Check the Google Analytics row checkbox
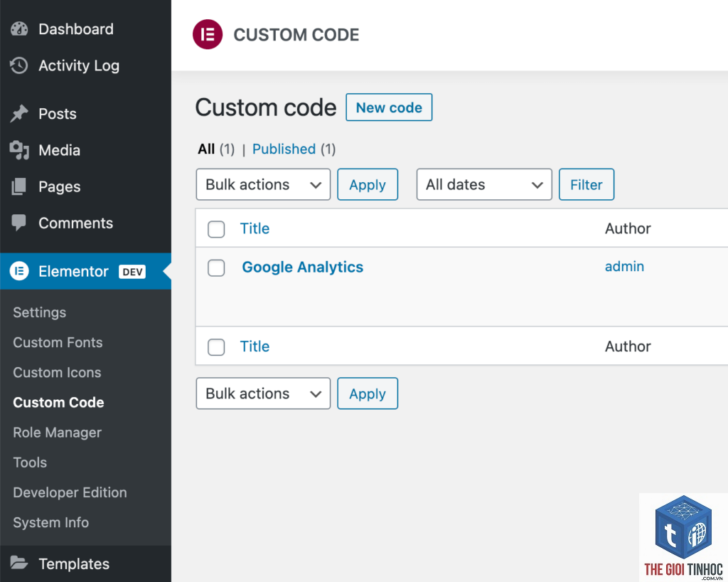Screen dimensions: 728x582 pyautogui.click(x=216, y=268)
